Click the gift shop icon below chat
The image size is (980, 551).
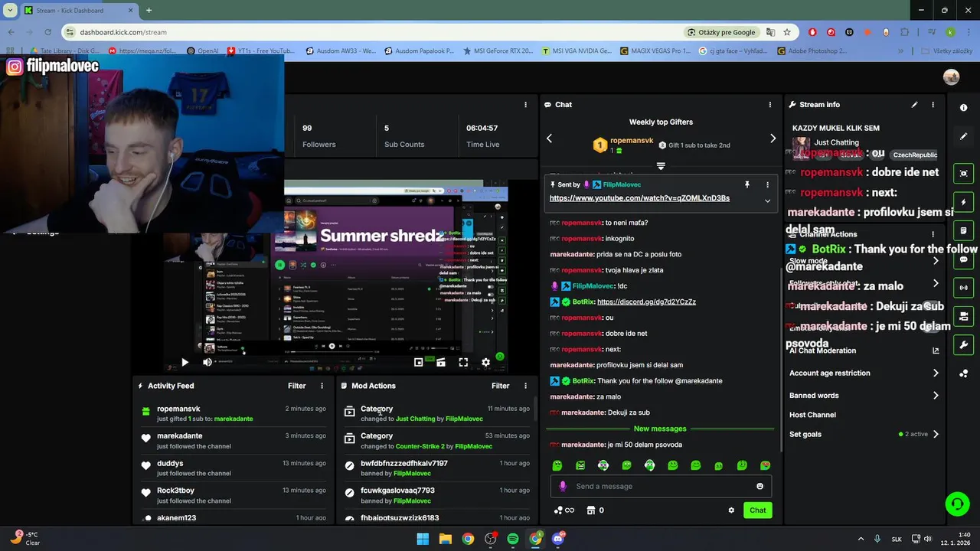[590, 510]
